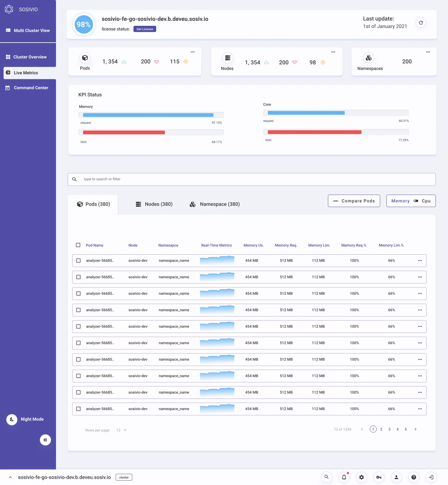Click the Get License button

pos(145,29)
